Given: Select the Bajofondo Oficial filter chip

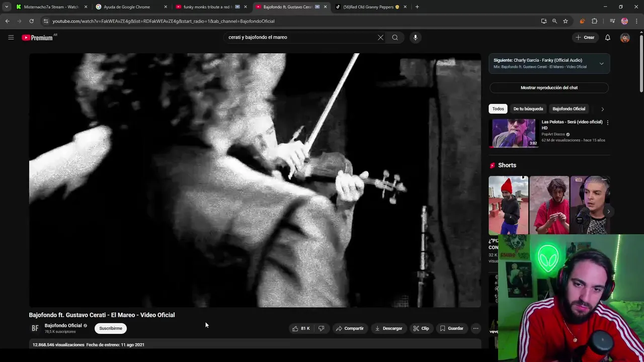Looking at the screenshot, I should tap(569, 109).
